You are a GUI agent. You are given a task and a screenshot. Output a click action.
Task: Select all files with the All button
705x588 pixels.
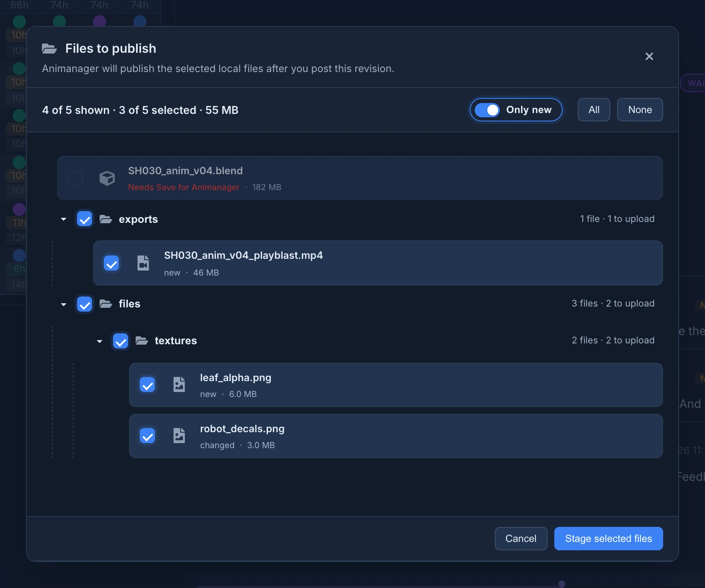tap(594, 110)
